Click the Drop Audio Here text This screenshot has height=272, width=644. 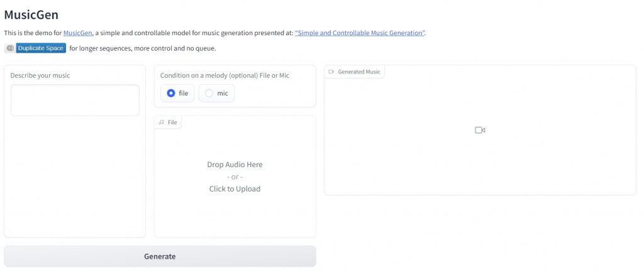(235, 165)
